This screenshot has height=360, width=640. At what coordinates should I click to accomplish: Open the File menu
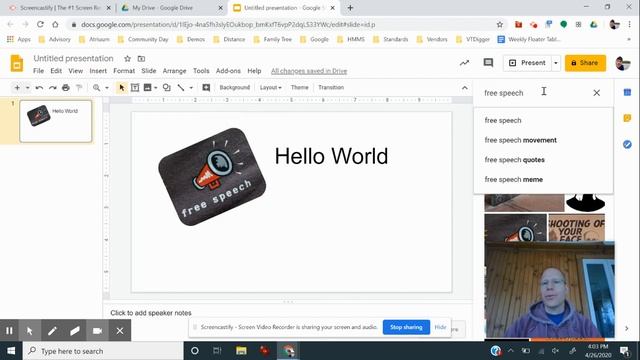tap(38, 71)
